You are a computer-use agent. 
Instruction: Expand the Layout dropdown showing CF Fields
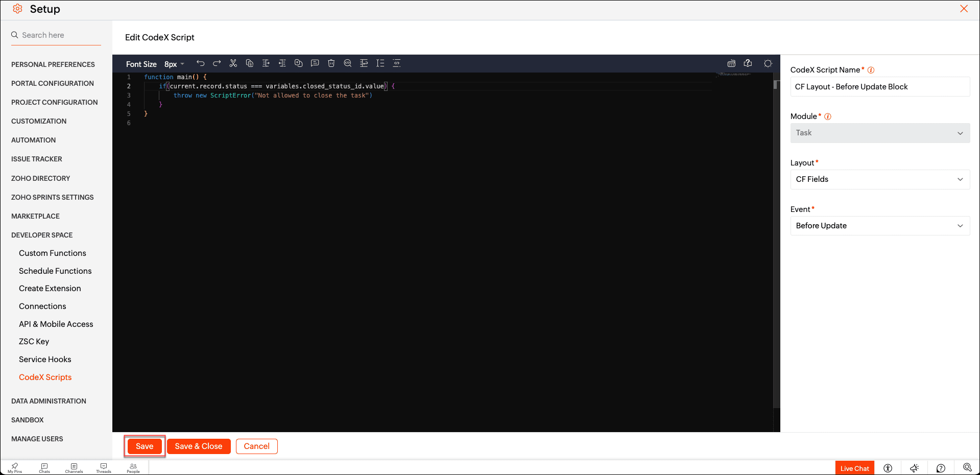(x=880, y=180)
